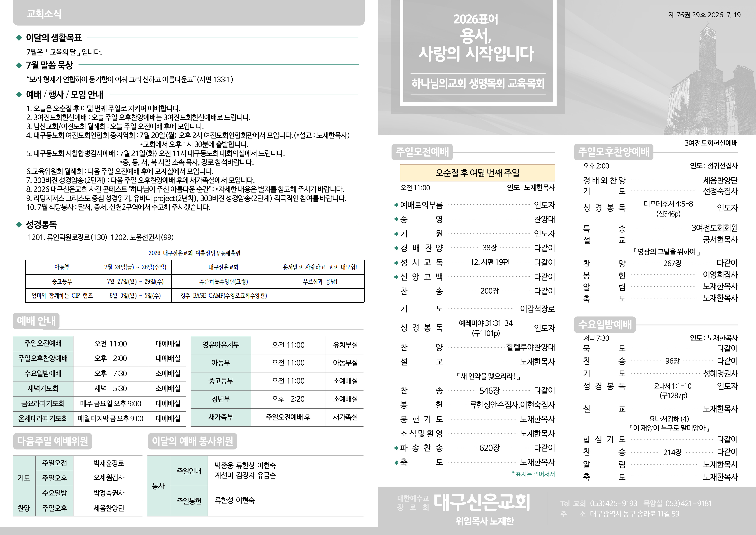Select the 주일오후찬양예배 section label
The height and width of the screenshot is (535, 756).
click(x=614, y=152)
